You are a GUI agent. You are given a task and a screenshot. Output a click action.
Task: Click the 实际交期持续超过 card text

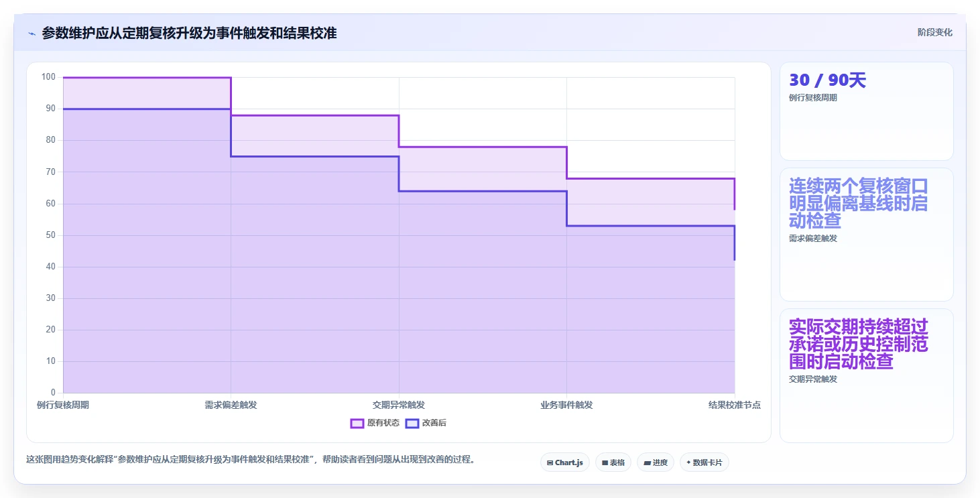coord(859,344)
